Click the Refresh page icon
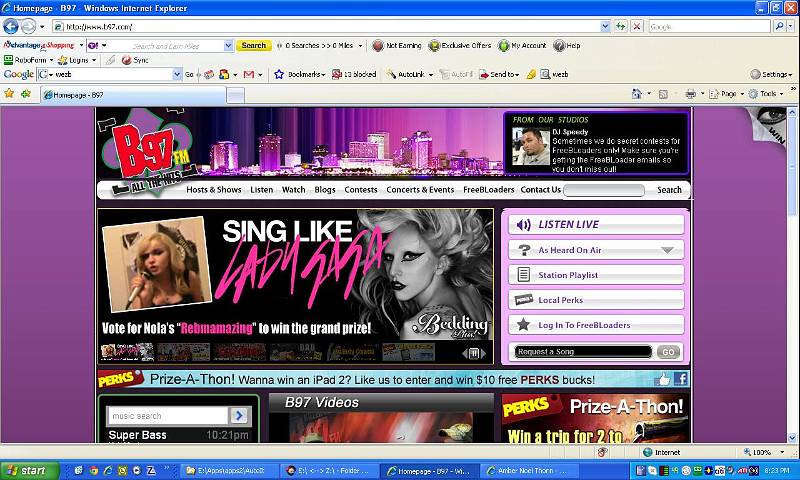The image size is (800, 480). coord(620,26)
